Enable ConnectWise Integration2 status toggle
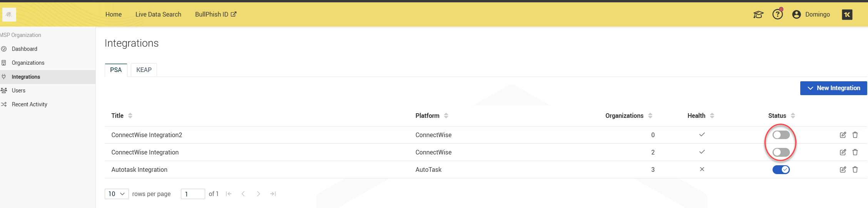The width and height of the screenshot is (868, 208). pyautogui.click(x=781, y=135)
